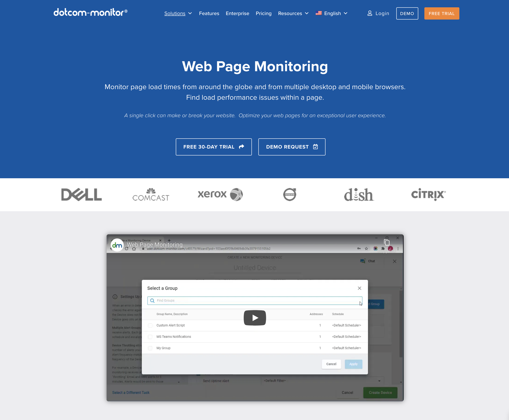This screenshot has width=509, height=420.
Task: Click the Find Groups search input field
Action: tap(255, 300)
